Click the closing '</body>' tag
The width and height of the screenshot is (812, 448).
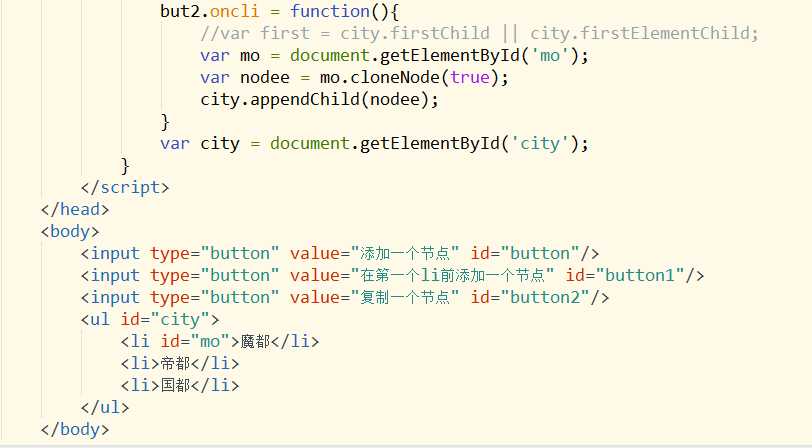pyautogui.click(x=75, y=429)
